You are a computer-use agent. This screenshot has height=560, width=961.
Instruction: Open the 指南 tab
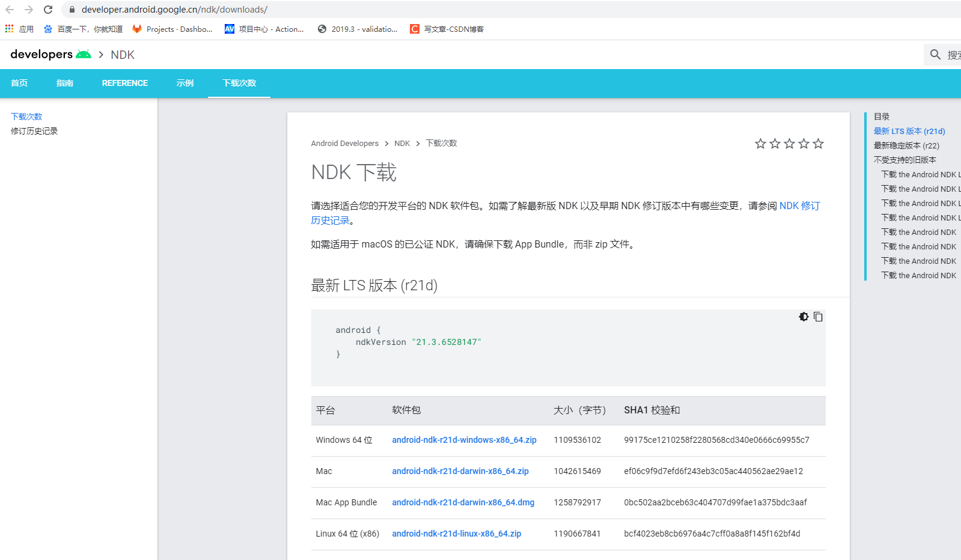pyautogui.click(x=65, y=83)
